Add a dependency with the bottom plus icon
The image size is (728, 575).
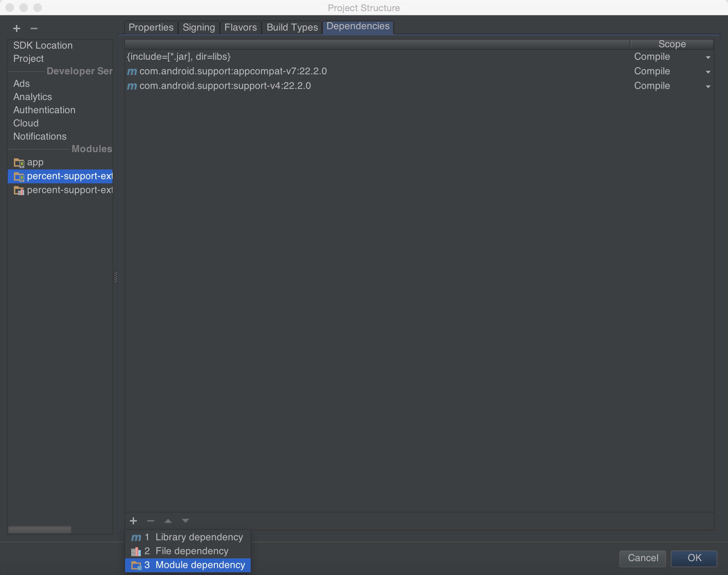(133, 521)
